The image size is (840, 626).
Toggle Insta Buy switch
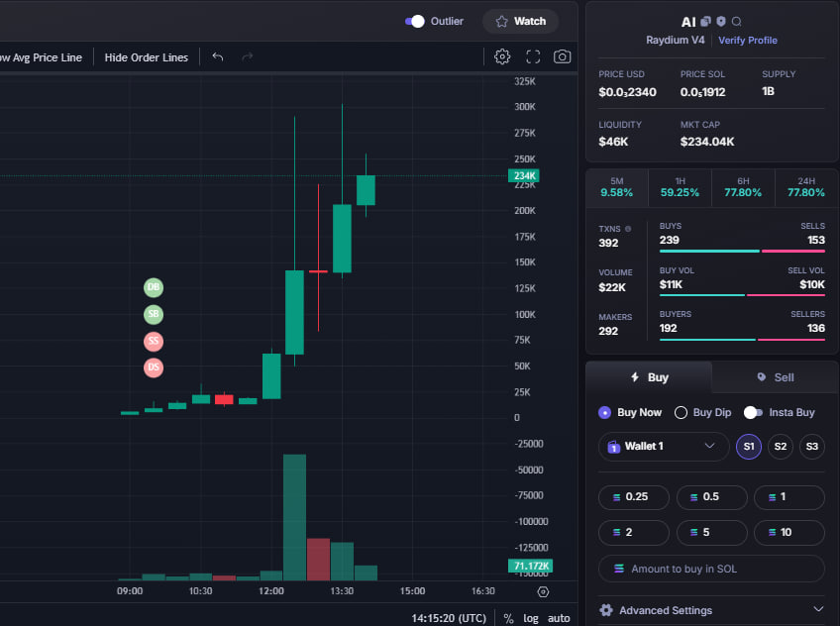coord(753,412)
